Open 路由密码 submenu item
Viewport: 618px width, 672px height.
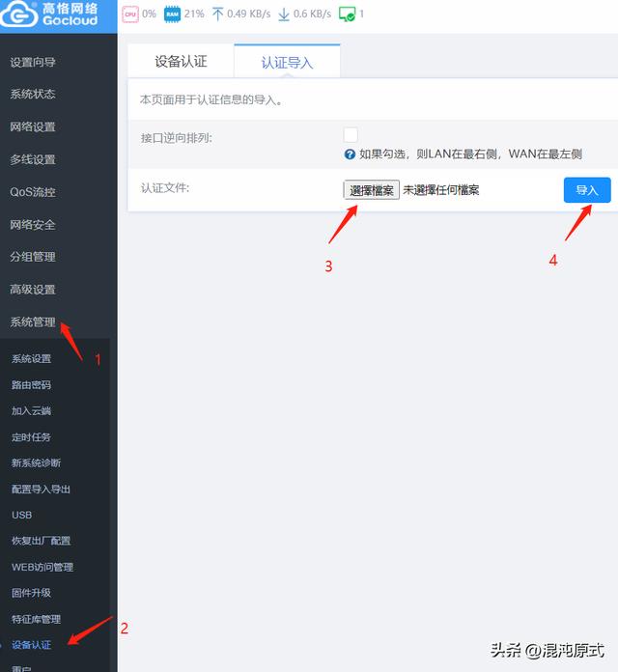pyautogui.click(x=31, y=385)
